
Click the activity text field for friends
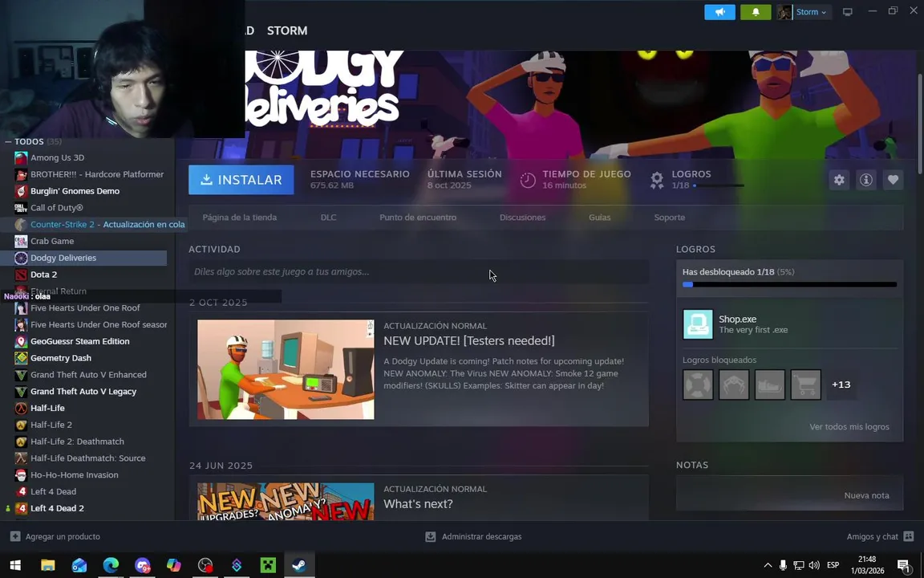pos(419,272)
